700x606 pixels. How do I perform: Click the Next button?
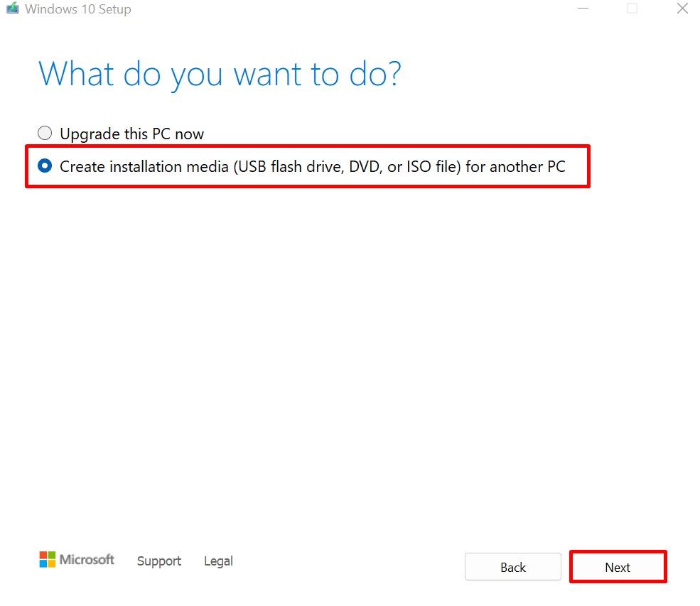pos(618,567)
